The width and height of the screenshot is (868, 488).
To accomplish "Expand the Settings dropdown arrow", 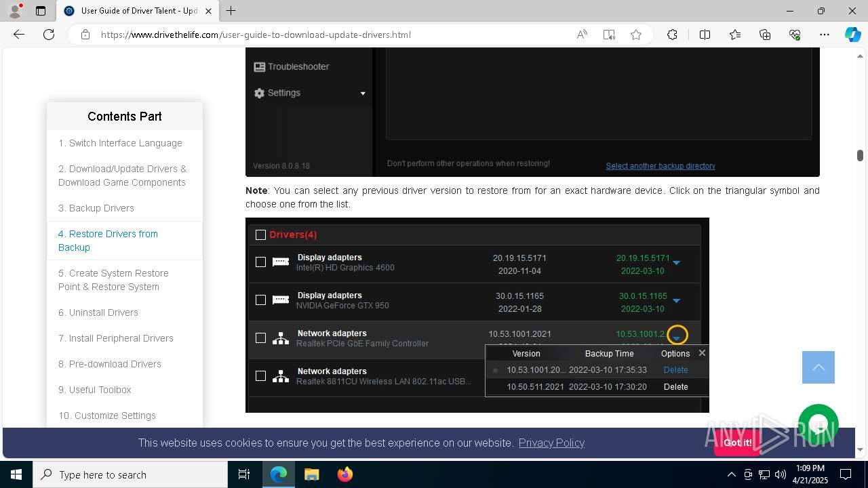I will [363, 94].
